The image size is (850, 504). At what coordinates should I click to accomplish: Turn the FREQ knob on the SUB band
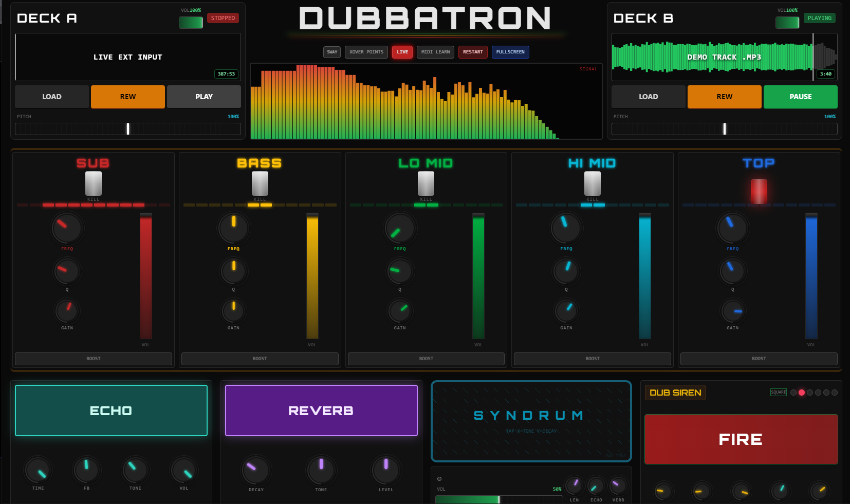67,228
